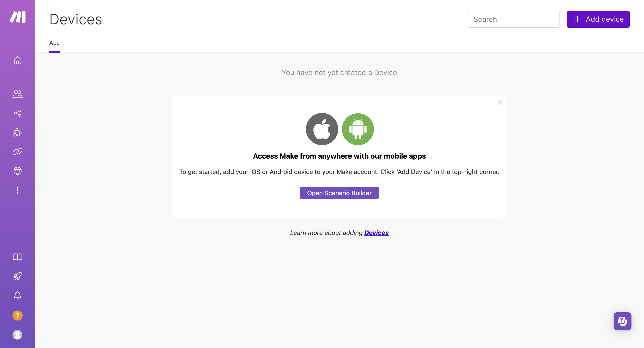Click 'Access Make from anywhere' headline
Image resolution: width=644 pixels, height=348 pixels.
339,156
